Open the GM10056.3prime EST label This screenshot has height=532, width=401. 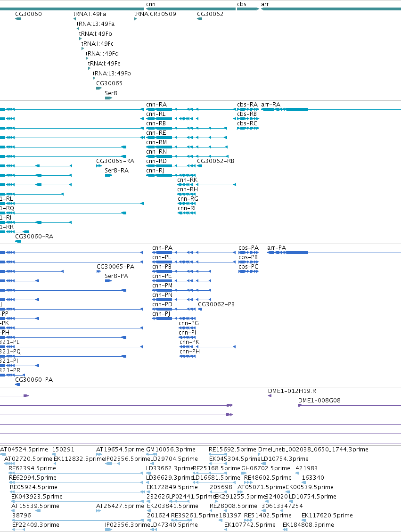tap(171, 450)
